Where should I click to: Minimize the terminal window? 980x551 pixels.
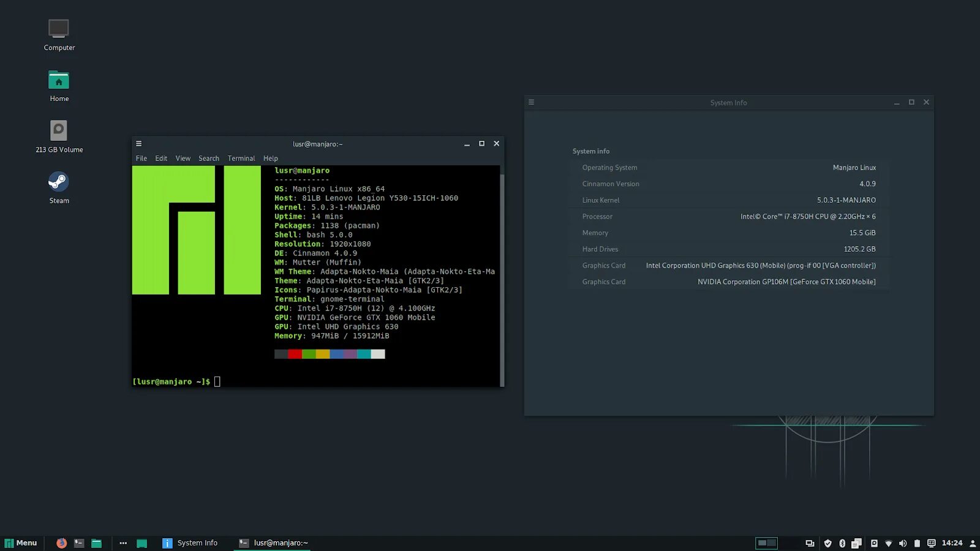tap(467, 144)
